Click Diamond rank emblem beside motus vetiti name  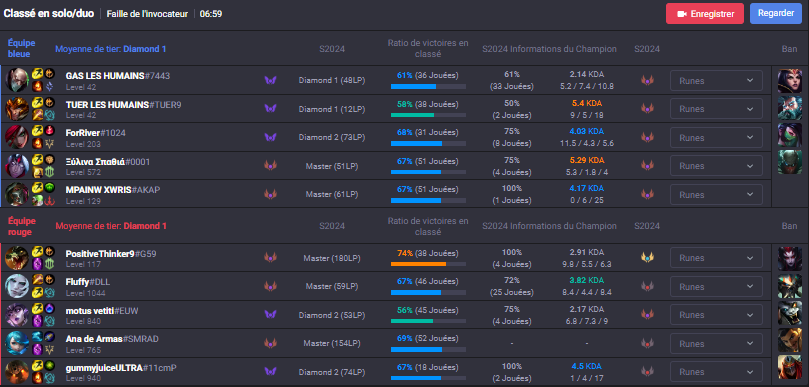[x=270, y=314]
